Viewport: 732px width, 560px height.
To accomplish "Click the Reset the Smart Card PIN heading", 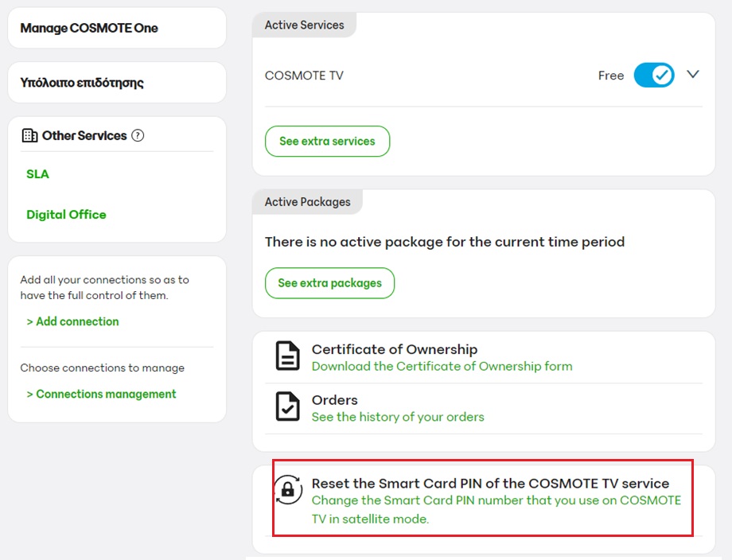I will tap(490, 484).
